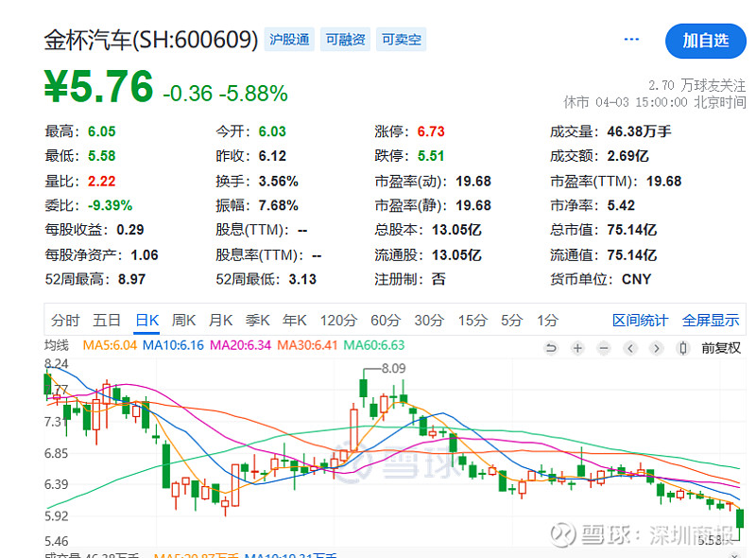Zoom out of the K-line chart
The image size is (756, 558).
pyautogui.click(x=603, y=348)
